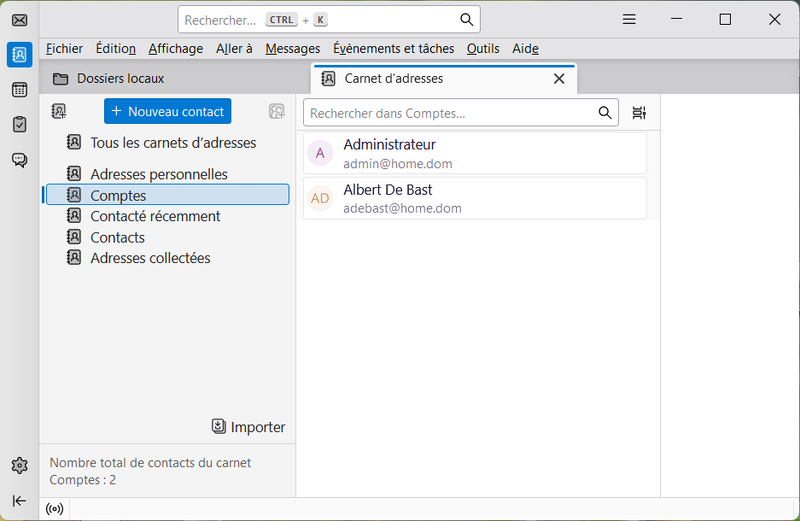Click magnifier in contacts search box
This screenshot has height=521, width=800.
point(605,113)
